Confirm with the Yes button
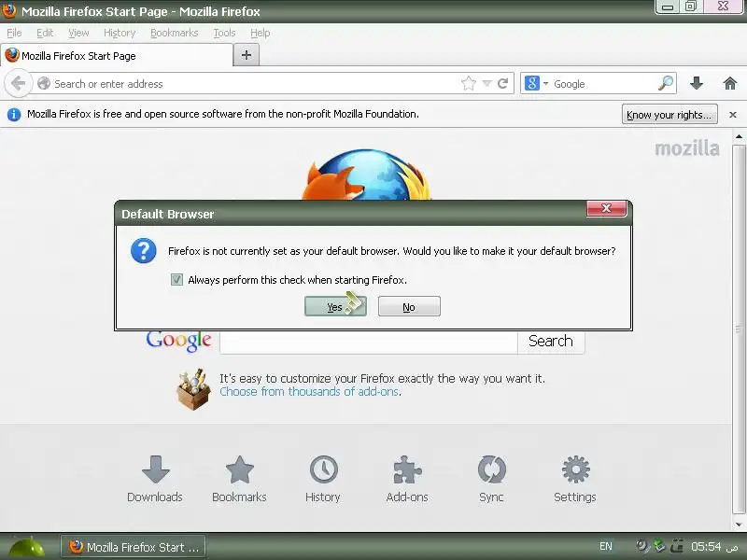The image size is (747, 560). coord(335,306)
